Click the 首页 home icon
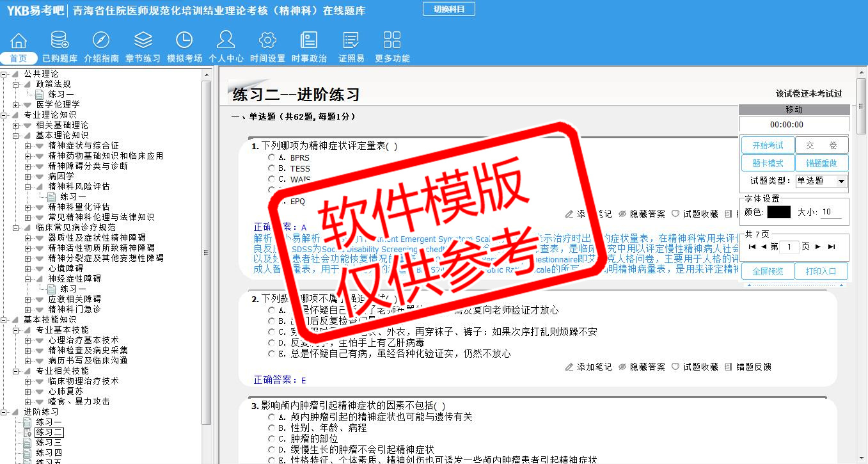 coord(19,41)
